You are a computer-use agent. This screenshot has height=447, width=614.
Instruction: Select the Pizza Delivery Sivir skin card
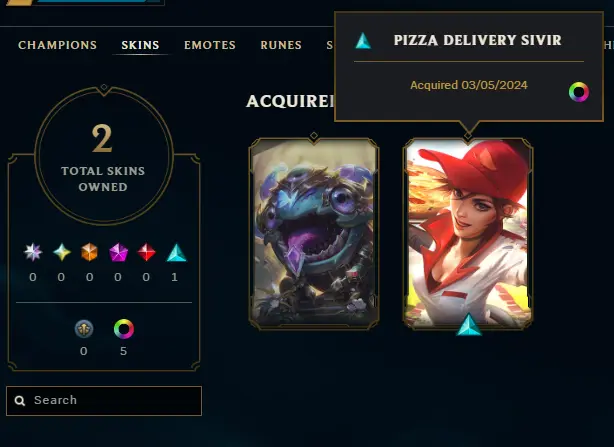click(468, 233)
